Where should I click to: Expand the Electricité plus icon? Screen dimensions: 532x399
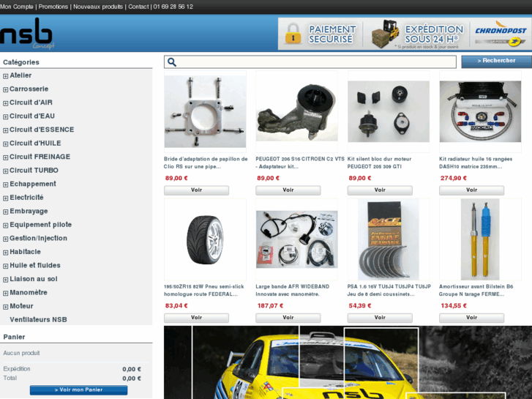point(5,198)
